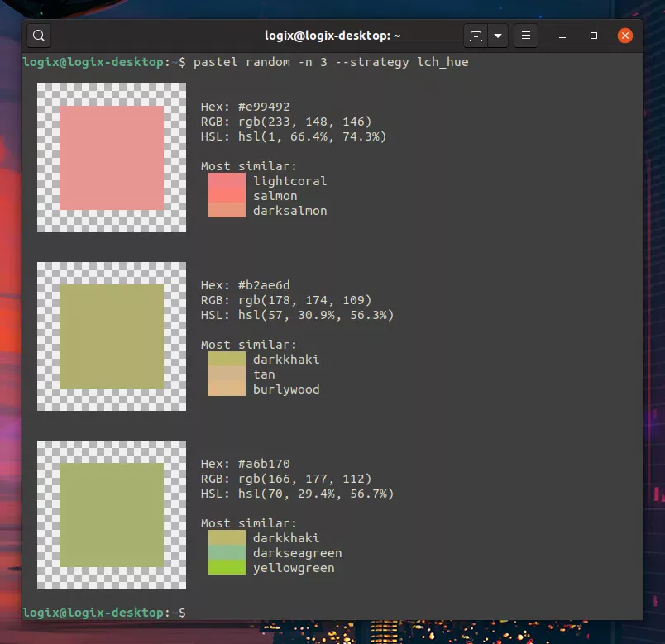Click the large khaki #b2ae6d color preview
Viewport: 665px width, 644px height.
point(112,336)
